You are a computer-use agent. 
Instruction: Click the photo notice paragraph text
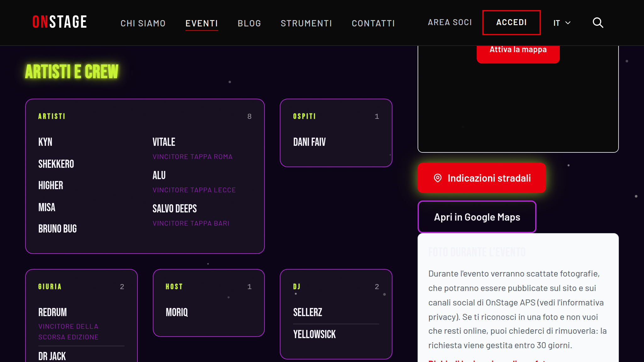(518, 310)
